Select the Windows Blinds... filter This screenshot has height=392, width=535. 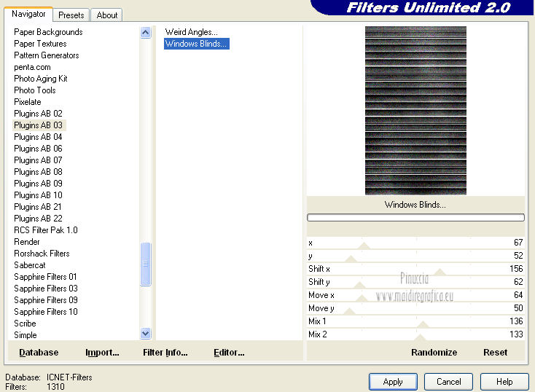coord(196,44)
